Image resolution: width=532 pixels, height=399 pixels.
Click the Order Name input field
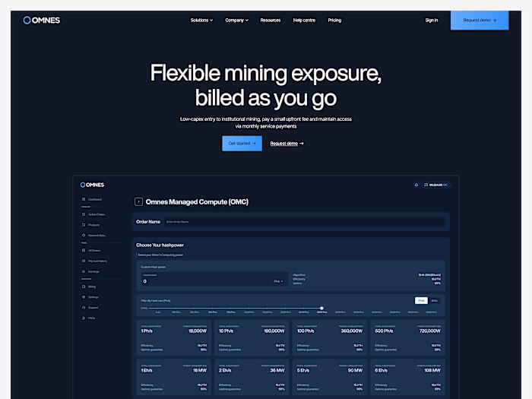point(304,222)
